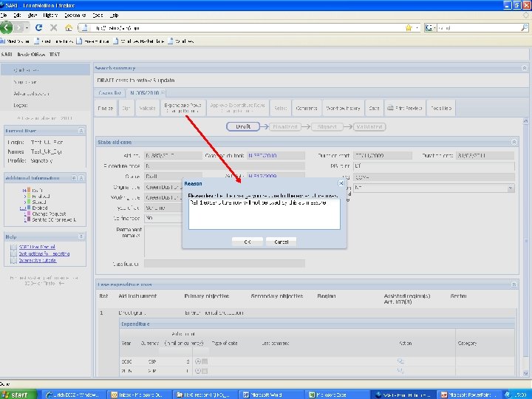Confirm the Reason dialog with OK
This screenshot has height=399, width=532.
(x=248, y=242)
